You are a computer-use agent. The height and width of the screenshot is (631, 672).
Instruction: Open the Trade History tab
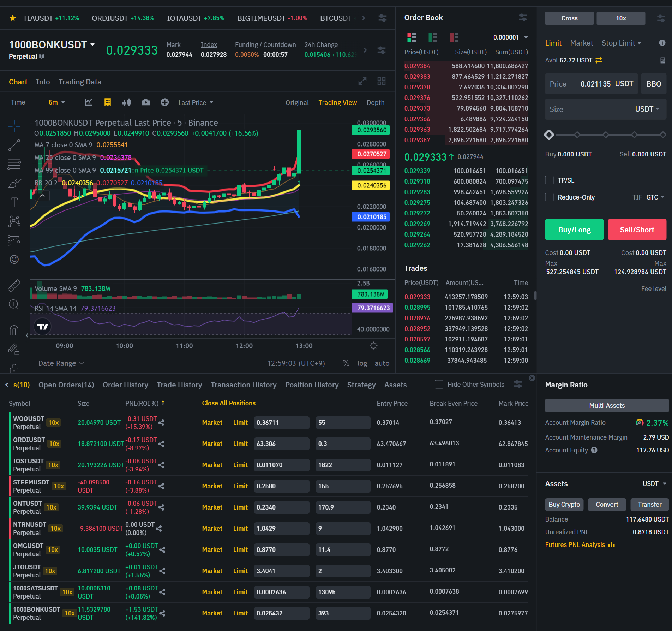(179, 385)
